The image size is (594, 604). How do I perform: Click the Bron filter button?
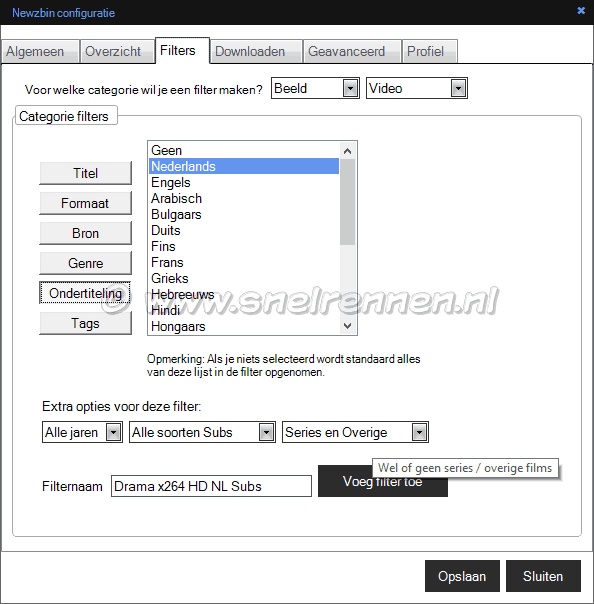86,233
